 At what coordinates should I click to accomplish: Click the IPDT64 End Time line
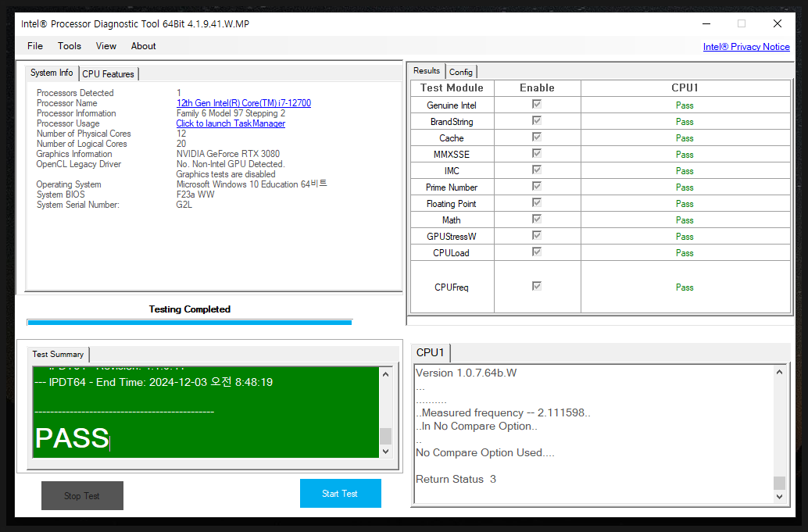(x=154, y=382)
